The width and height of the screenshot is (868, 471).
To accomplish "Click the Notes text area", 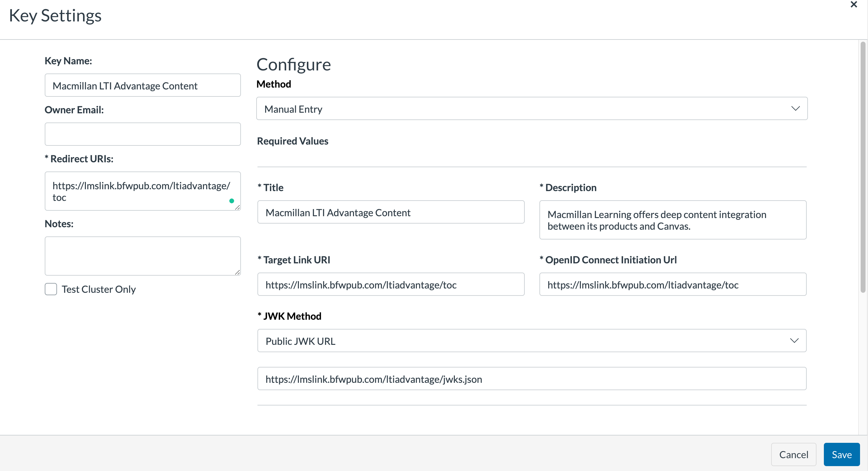I will pos(143,256).
